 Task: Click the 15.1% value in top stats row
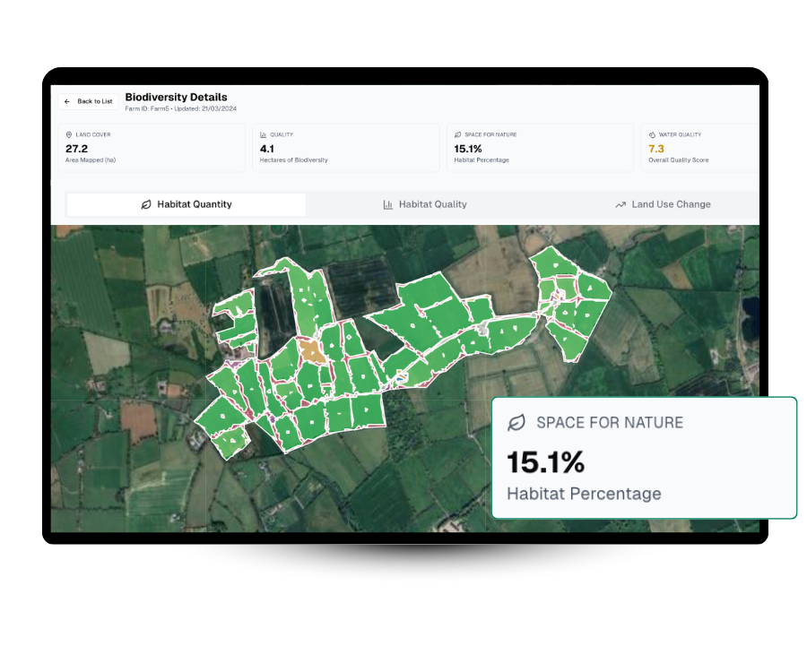[x=468, y=149]
